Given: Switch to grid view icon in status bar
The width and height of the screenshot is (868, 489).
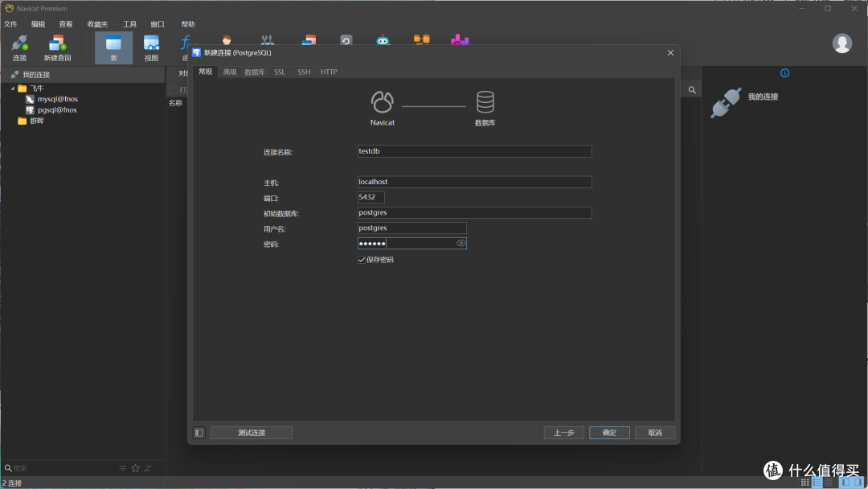Looking at the screenshot, I should click(x=805, y=483).
